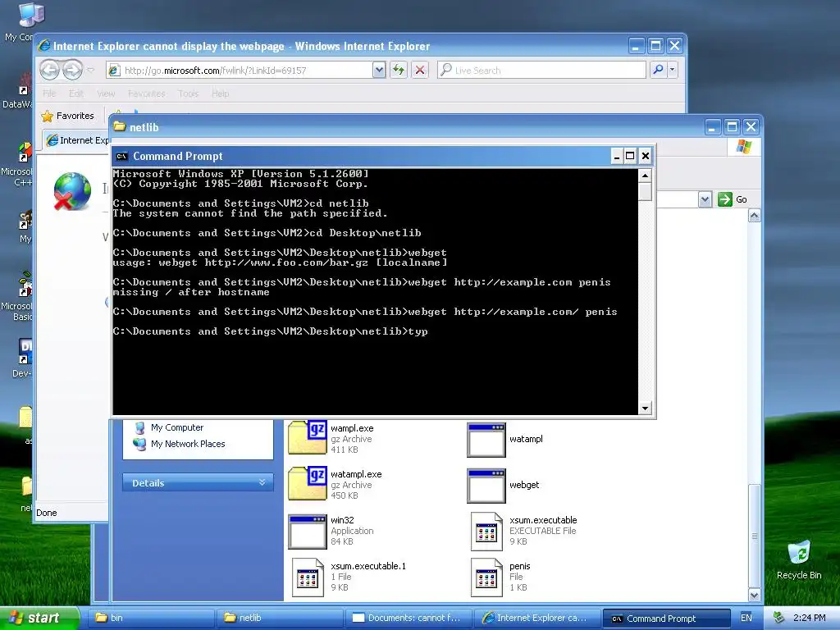Open the Tools menu in Internet Explorer

point(188,94)
